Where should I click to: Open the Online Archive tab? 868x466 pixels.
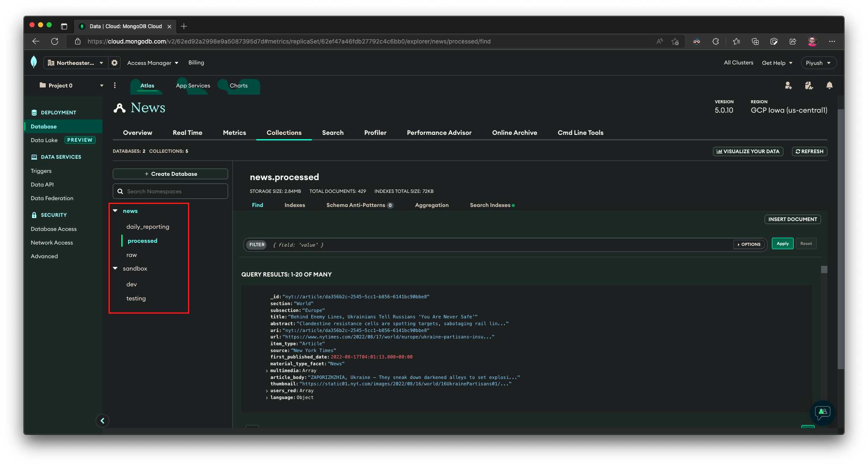click(x=514, y=133)
